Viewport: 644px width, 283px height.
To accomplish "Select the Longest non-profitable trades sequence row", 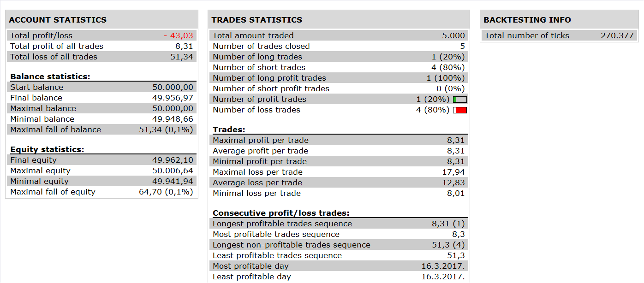I will click(339, 245).
